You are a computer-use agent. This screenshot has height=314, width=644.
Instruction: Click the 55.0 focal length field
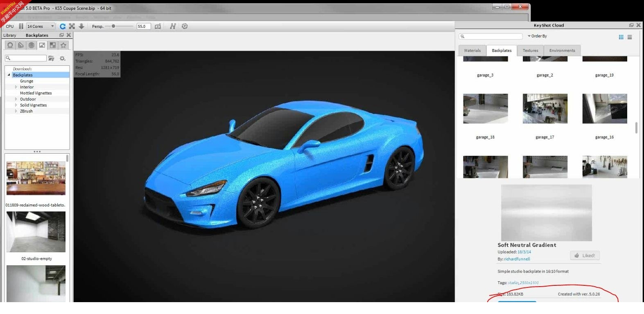pyautogui.click(x=143, y=26)
